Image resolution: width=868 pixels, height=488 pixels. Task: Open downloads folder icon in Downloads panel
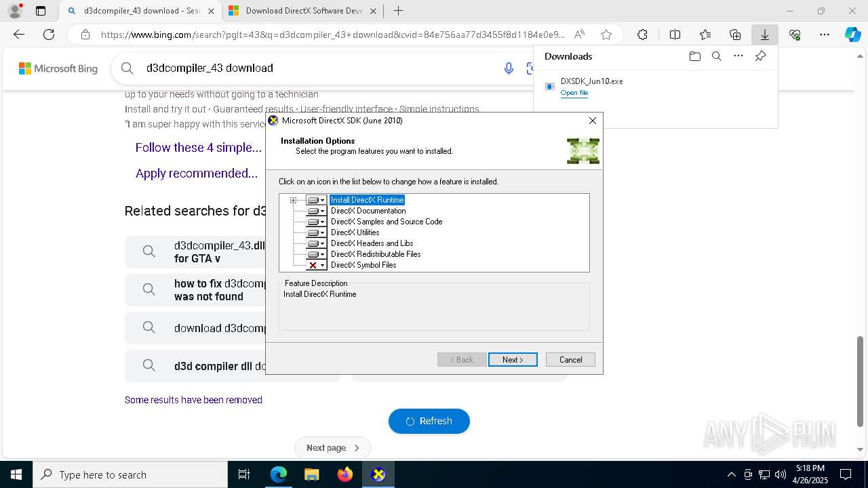coord(694,56)
